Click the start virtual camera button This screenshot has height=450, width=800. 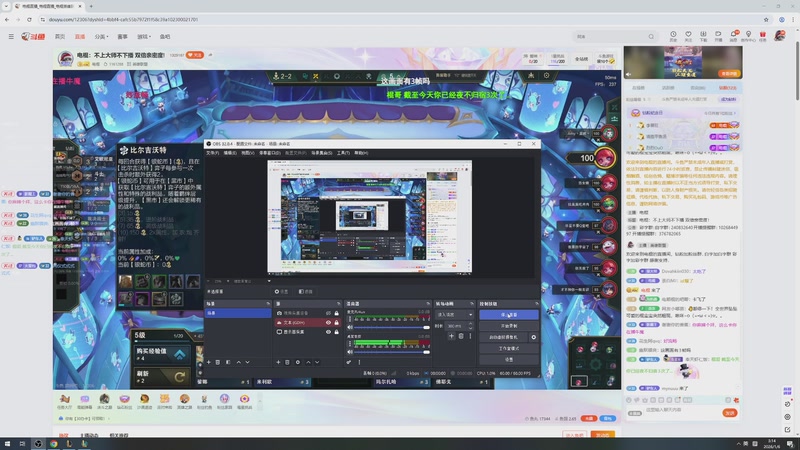pyautogui.click(x=504, y=337)
